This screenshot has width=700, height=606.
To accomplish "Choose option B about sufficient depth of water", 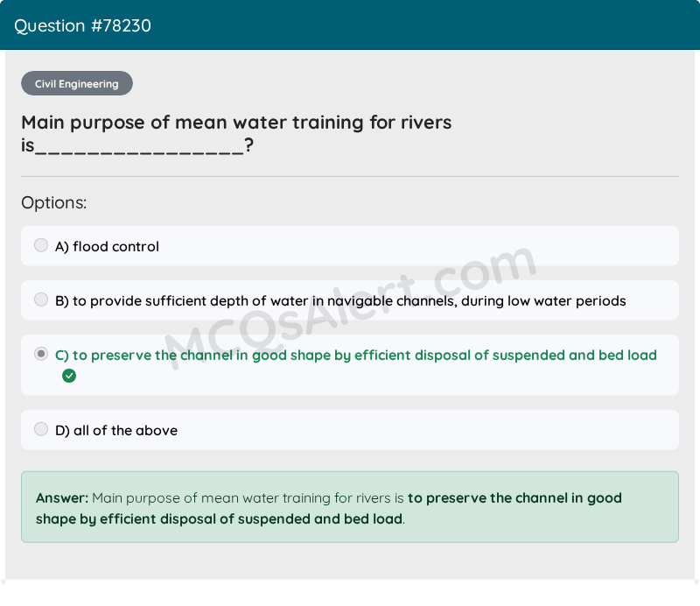I will [340, 301].
